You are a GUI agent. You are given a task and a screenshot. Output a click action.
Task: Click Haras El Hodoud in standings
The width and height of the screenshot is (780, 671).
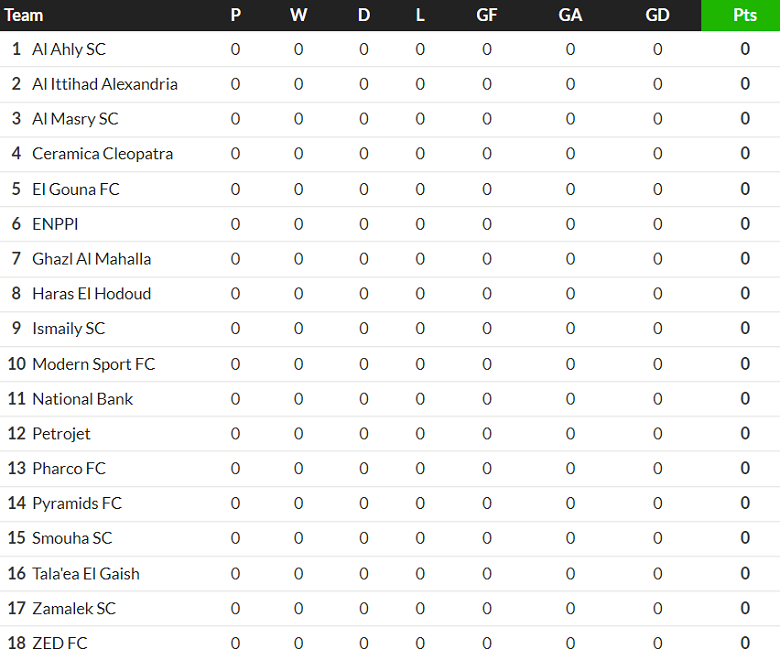(x=92, y=294)
